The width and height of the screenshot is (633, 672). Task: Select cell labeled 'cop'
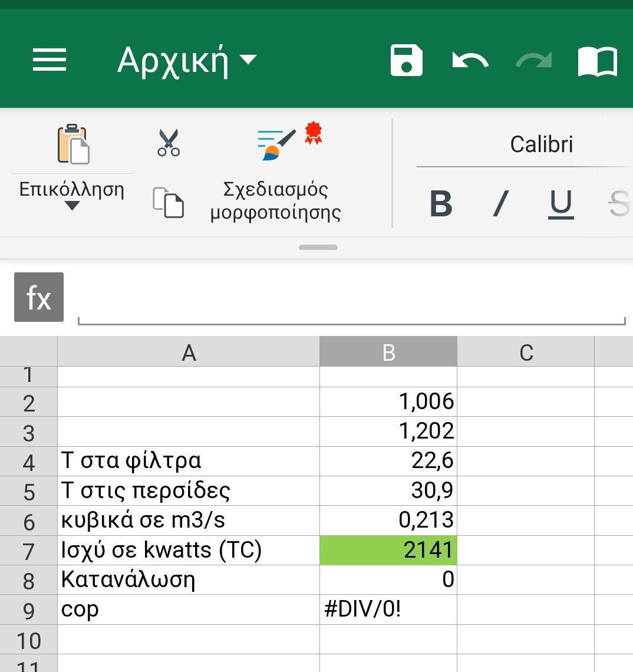pos(189,610)
